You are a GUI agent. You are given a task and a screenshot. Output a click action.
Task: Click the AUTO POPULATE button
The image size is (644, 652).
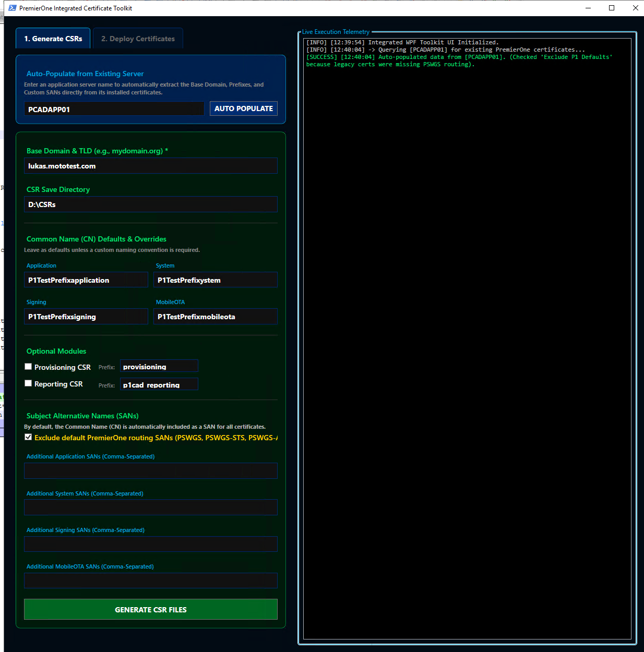244,108
